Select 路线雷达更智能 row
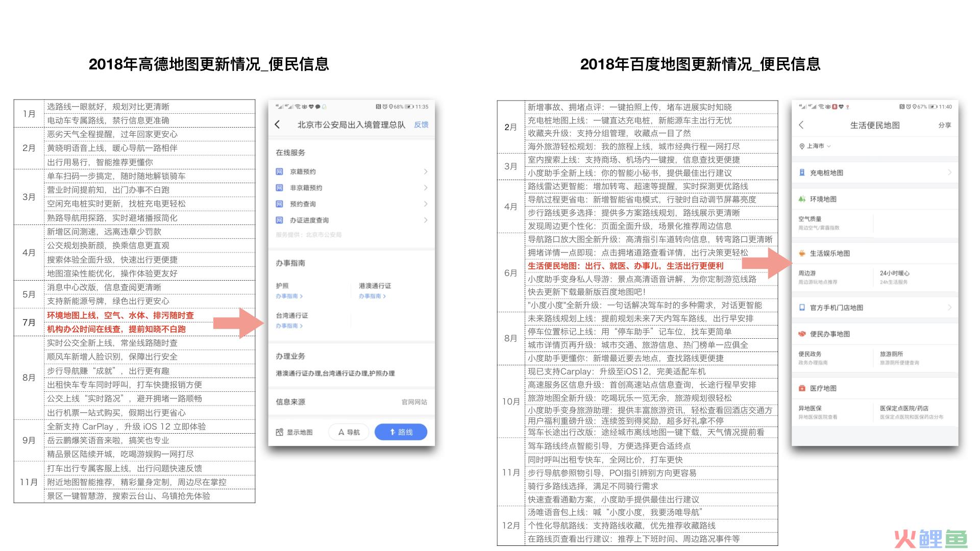This screenshot has height=551, width=980. pyautogui.click(x=651, y=186)
